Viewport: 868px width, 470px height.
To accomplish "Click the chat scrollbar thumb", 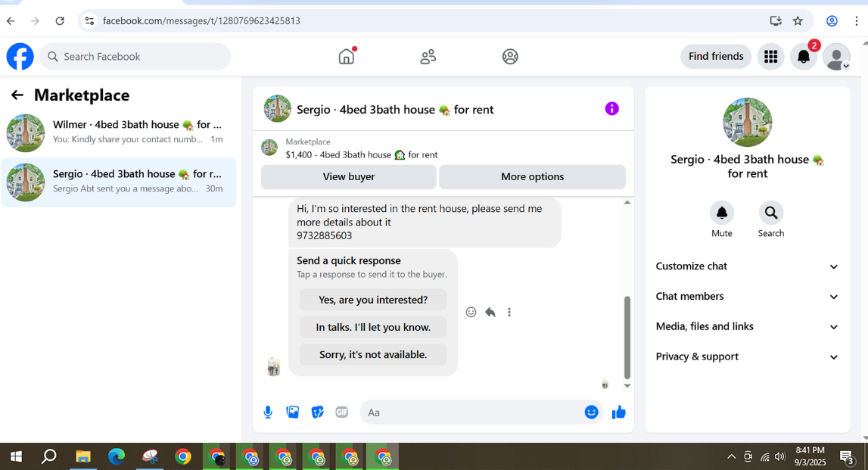I will coord(627,337).
